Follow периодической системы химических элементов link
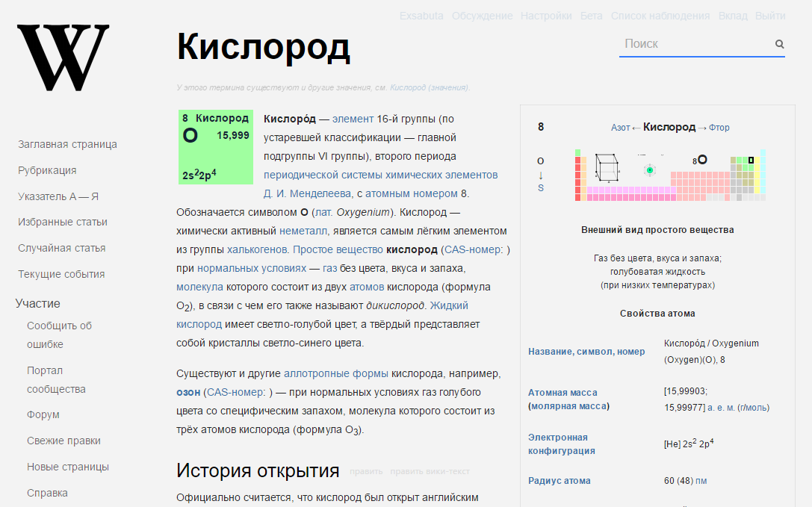 click(x=381, y=175)
